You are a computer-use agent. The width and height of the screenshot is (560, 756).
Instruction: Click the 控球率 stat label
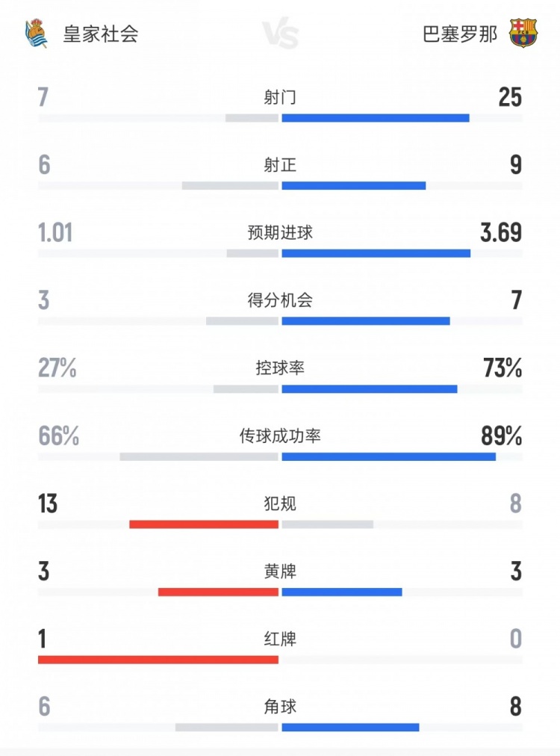coord(280,368)
